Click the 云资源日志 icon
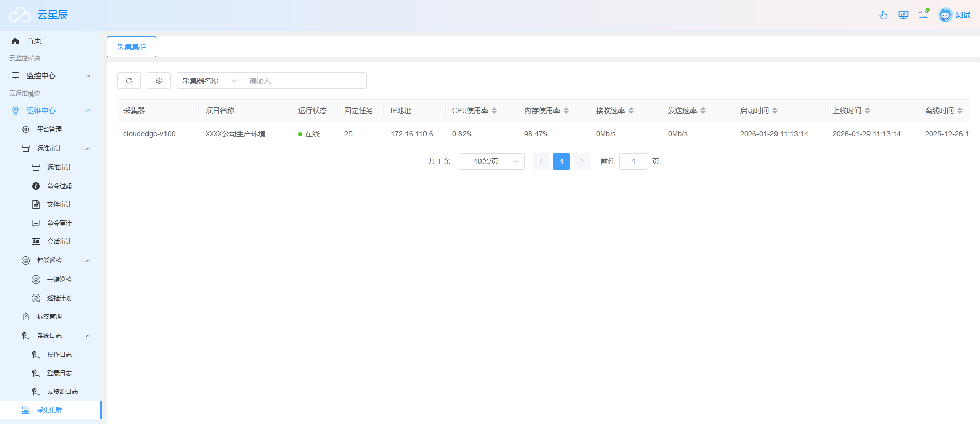Screen dimensions: 980x424 coord(36,392)
